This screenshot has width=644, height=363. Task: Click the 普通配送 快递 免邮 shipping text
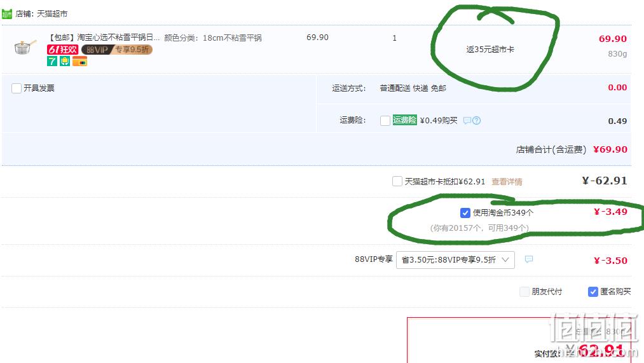coord(413,88)
